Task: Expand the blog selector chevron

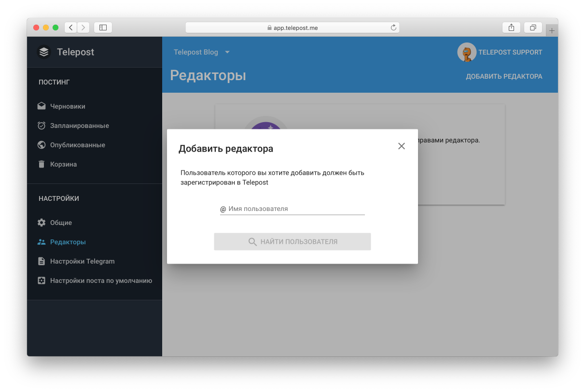Action: coord(227,52)
